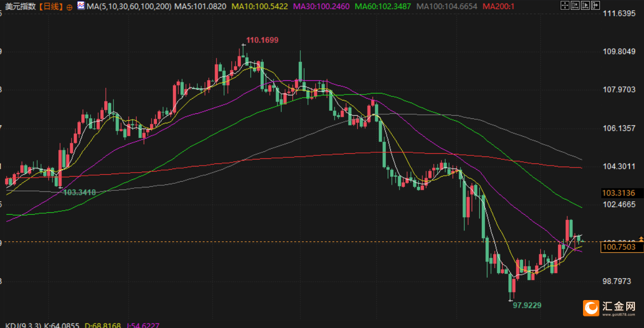Viewport: 644px width, 328px height.
Task: Click the 106.1357 axis price label
Action: [x=619, y=128]
